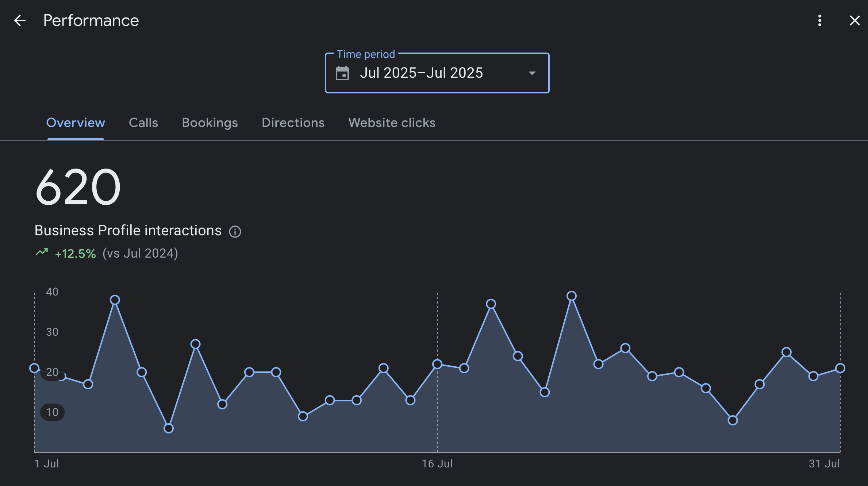Click the Overview tab label

(75, 123)
